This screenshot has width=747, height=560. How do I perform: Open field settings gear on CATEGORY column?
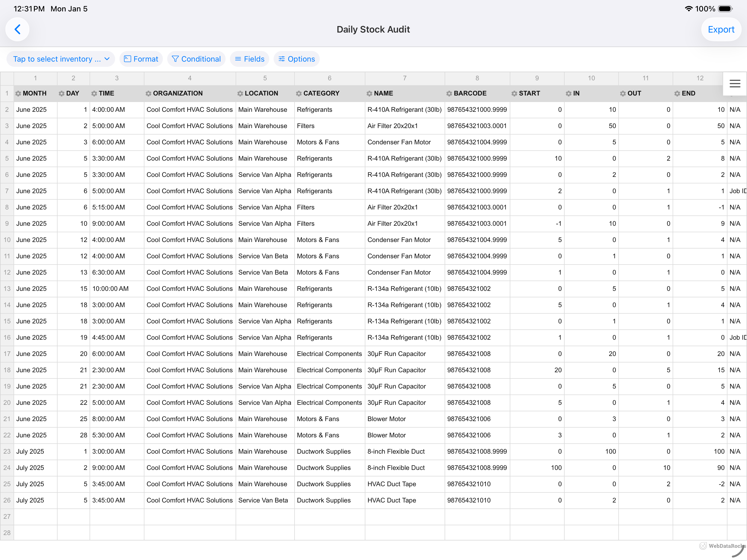(x=299, y=94)
